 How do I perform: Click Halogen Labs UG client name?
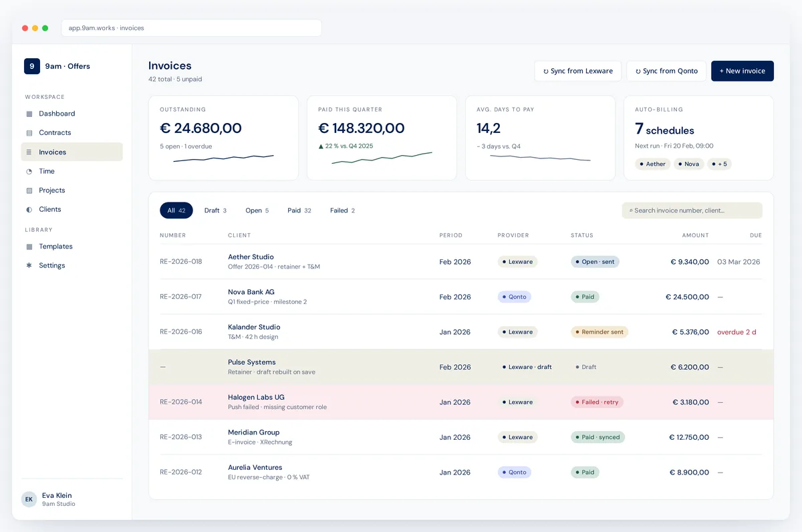tap(256, 398)
